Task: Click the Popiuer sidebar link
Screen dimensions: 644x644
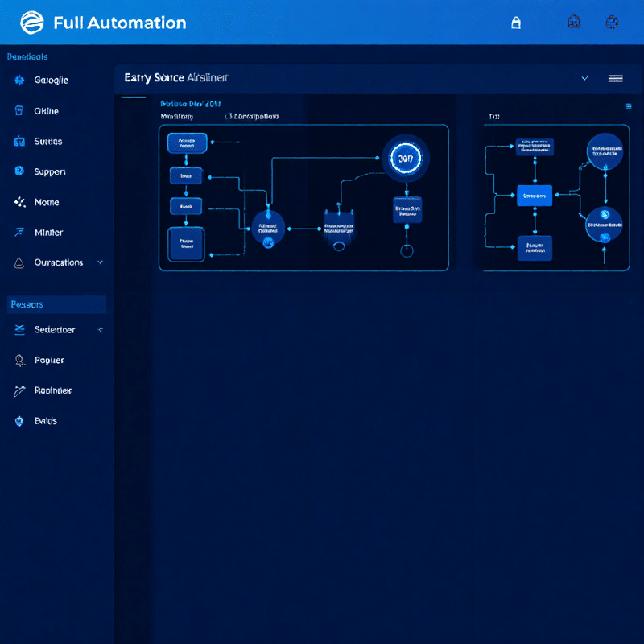Action: coord(49,361)
